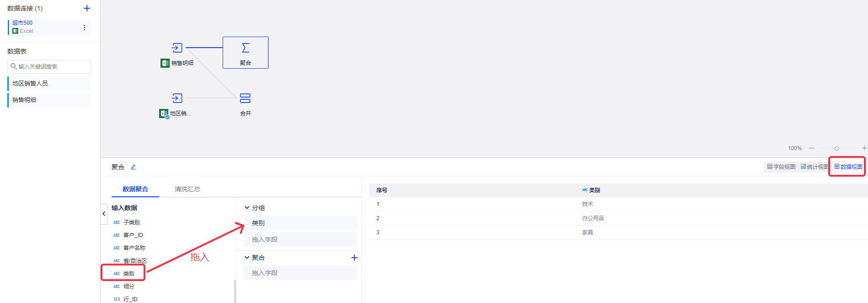Add a new aggregation field with plus
The width and height of the screenshot is (868, 303).
[354, 258]
